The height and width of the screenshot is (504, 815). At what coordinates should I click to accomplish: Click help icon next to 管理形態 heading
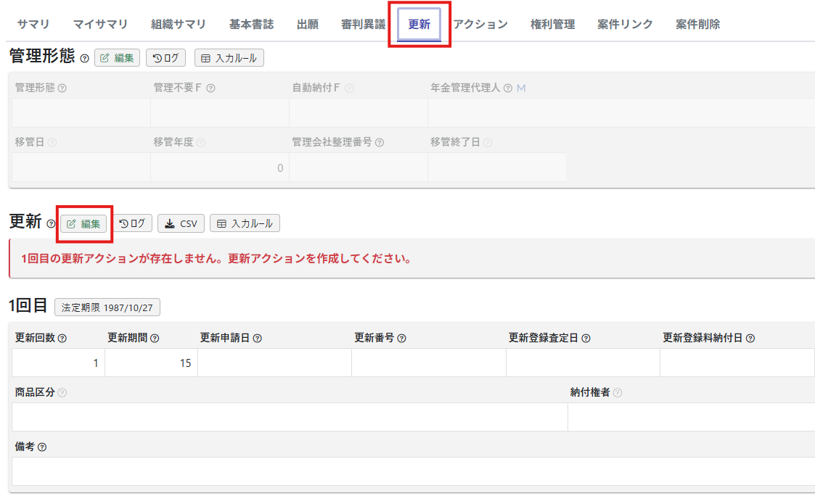pos(85,59)
